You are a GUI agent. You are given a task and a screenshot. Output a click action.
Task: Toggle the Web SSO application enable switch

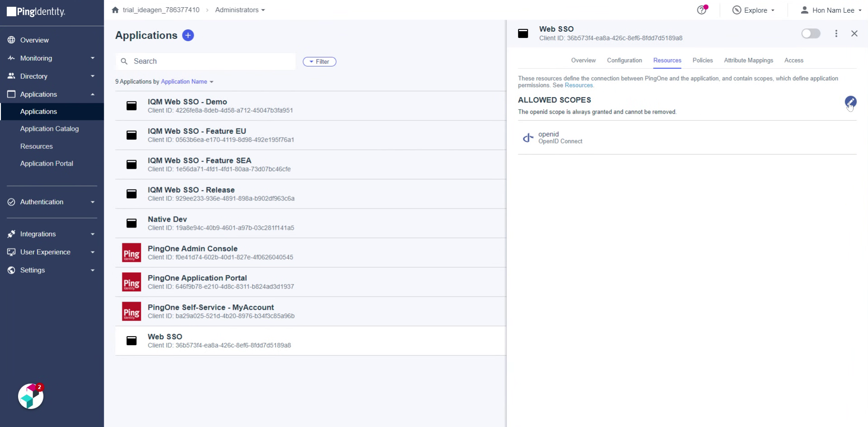pyautogui.click(x=811, y=33)
